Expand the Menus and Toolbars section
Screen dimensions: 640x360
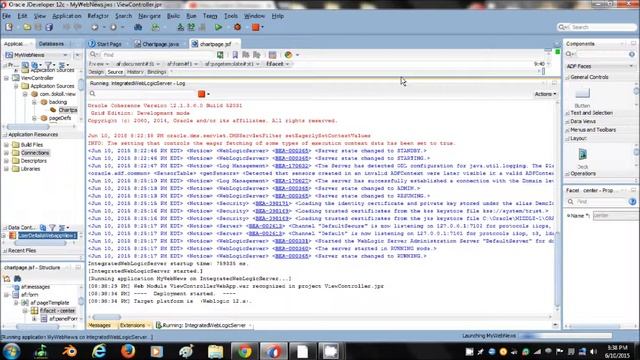(567, 130)
